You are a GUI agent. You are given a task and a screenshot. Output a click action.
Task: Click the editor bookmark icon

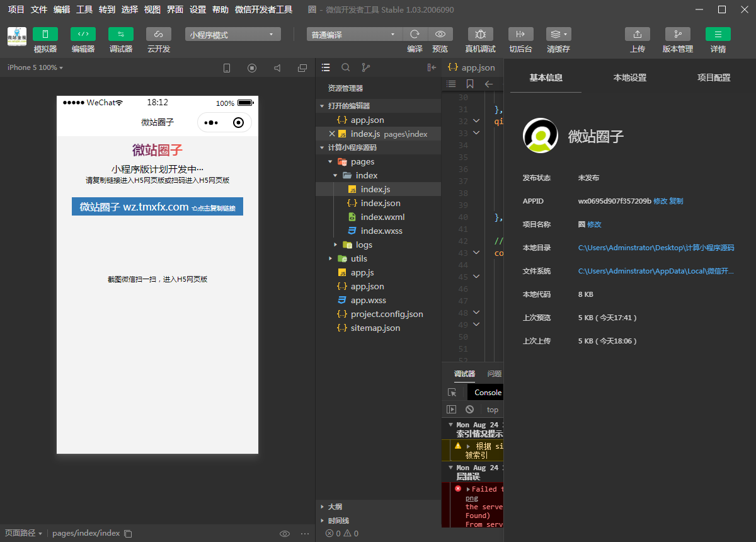click(x=470, y=84)
